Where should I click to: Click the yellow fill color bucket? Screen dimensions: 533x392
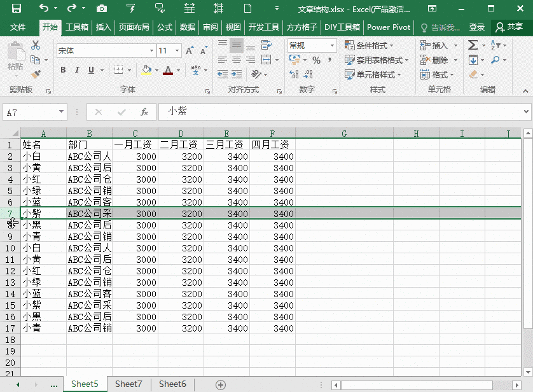(146, 70)
